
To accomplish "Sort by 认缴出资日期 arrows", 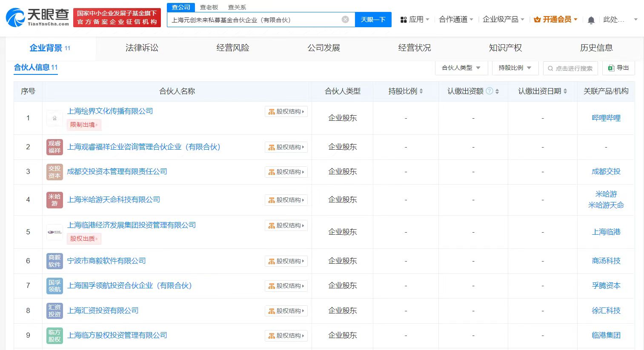I will tap(565, 91).
